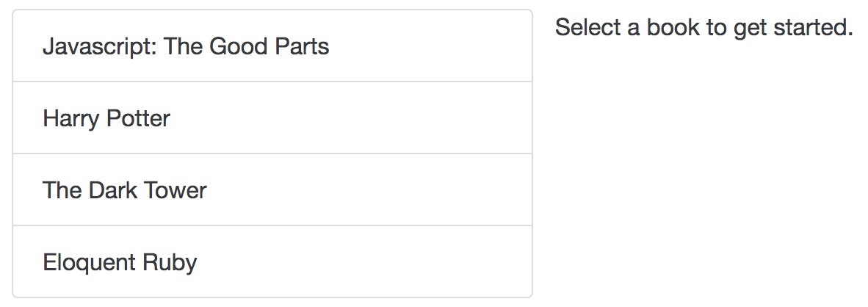Image resolution: width=868 pixels, height=307 pixels.
Task: Activate the first row of the book list
Action: (272, 46)
